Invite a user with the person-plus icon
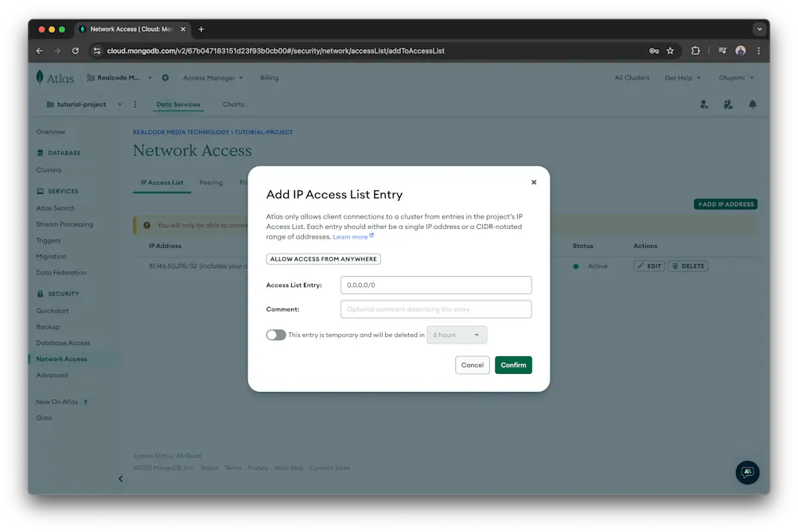 click(x=703, y=104)
